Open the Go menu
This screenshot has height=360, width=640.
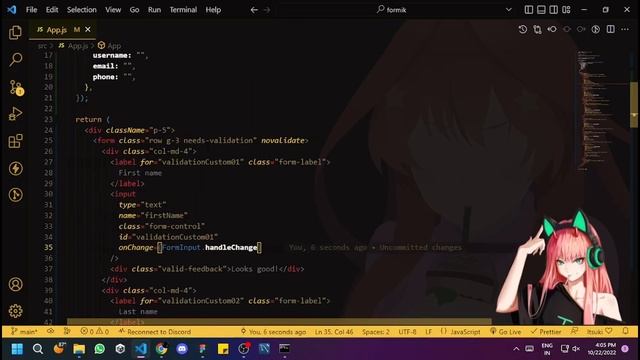(134, 10)
